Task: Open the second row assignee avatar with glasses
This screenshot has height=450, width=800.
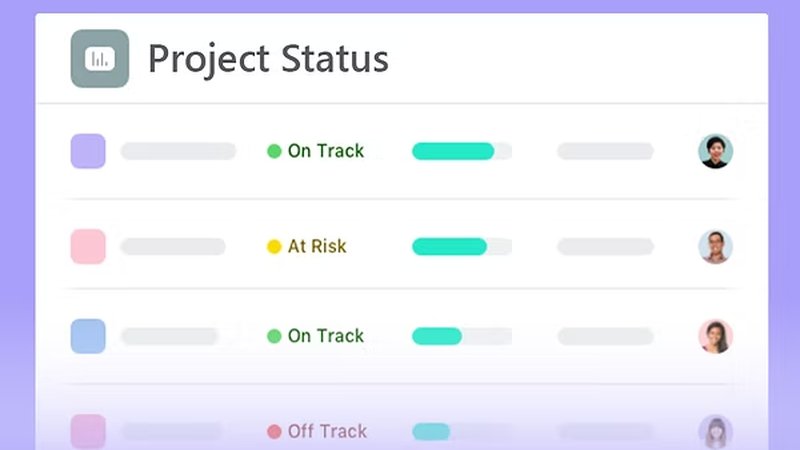Action: [x=715, y=246]
